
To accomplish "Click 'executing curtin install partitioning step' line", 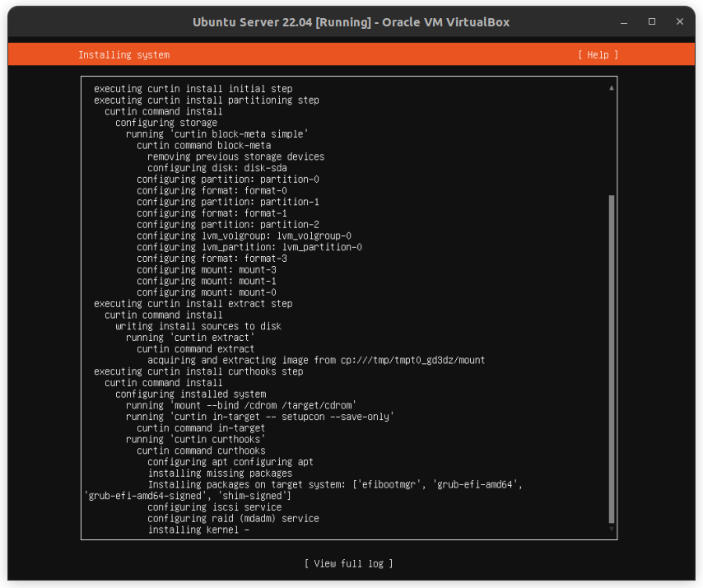I will (207, 100).
